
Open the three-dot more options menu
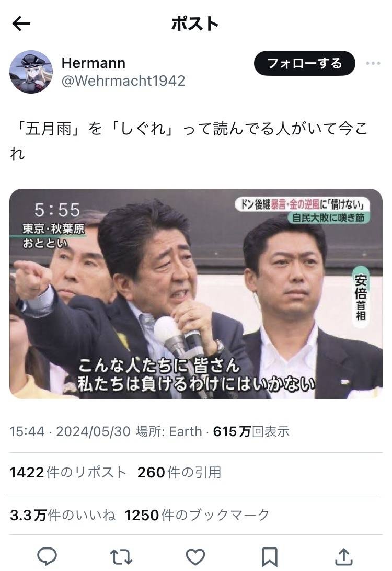(x=373, y=63)
